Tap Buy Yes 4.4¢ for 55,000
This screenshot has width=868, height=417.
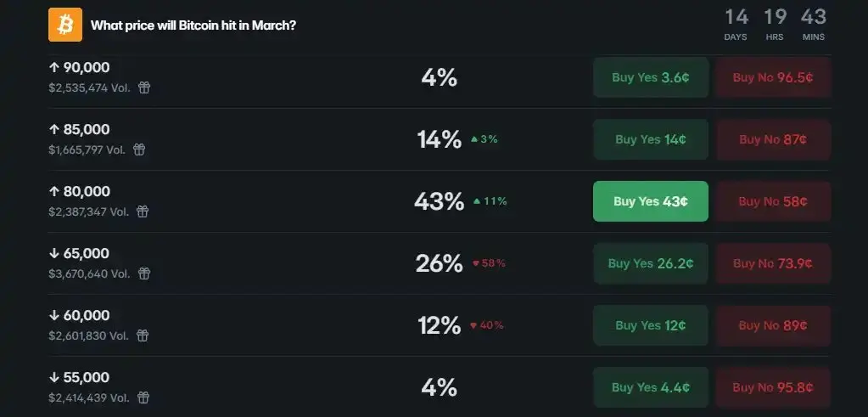(x=651, y=387)
